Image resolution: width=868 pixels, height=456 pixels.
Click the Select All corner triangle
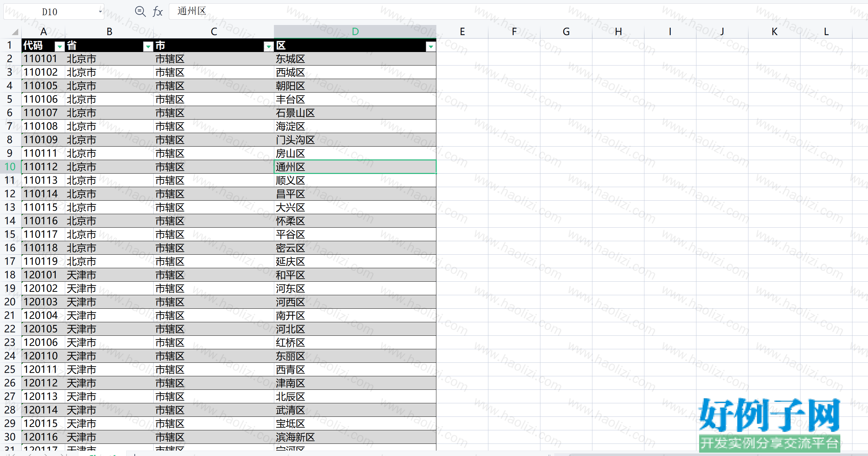click(x=15, y=32)
